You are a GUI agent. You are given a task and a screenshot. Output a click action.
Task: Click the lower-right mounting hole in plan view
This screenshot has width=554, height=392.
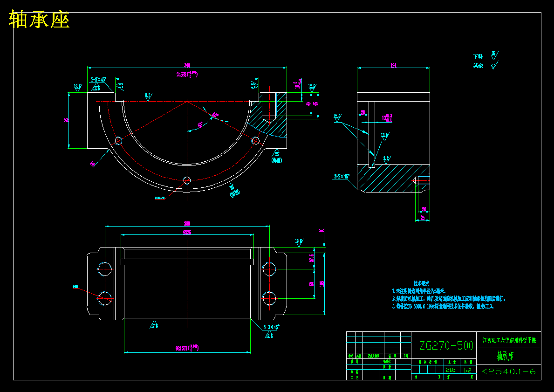point(269,298)
